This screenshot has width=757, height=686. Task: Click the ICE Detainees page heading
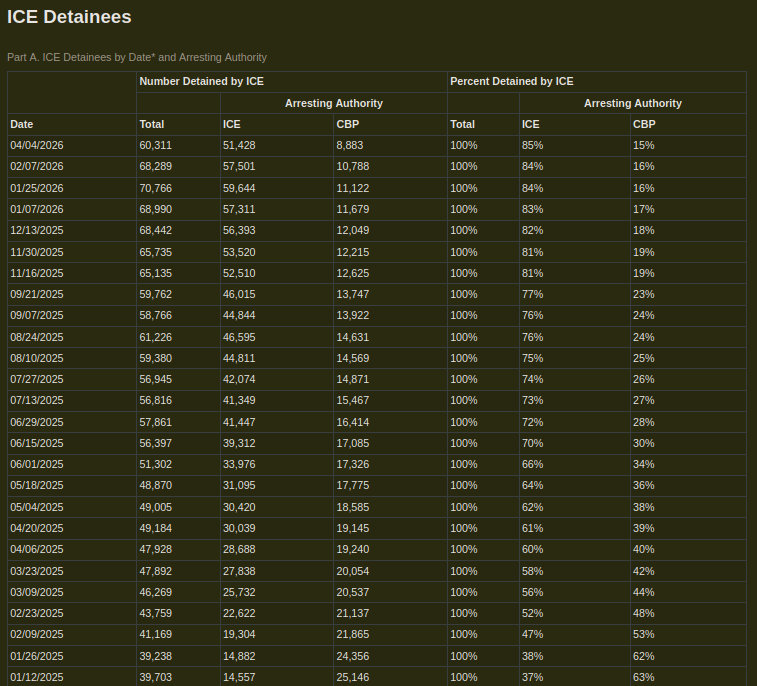(x=69, y=17)
